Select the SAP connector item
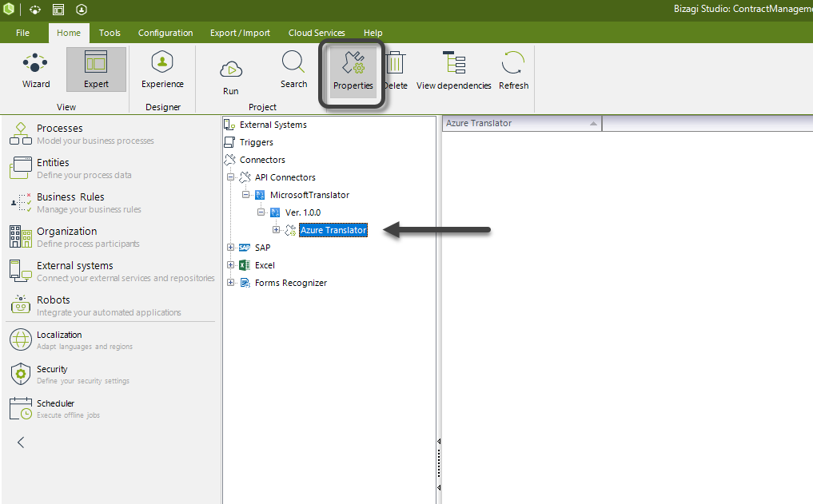This screenshot has width=813, height=504. click(x=262, y=248)
